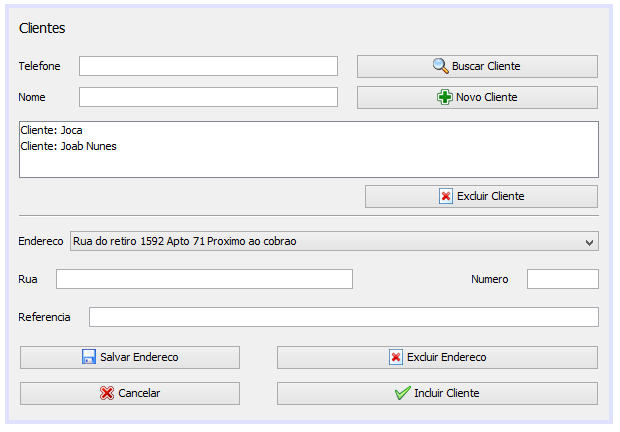This screenshot has width=620, height=432.
Task: Select list entry Cliente: Joca
Action: pyautogui.click(x=51, y=130)
